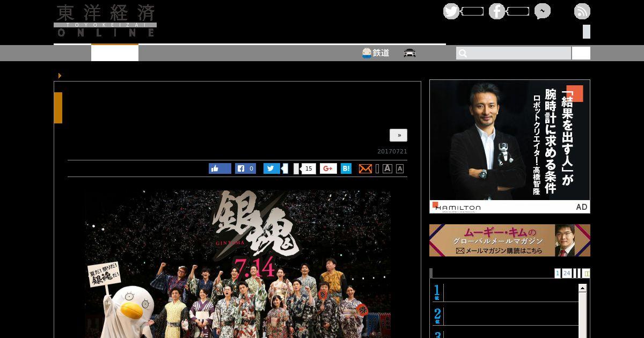
Task: Select ranking tab labeled 24
Action: (567, 273)
